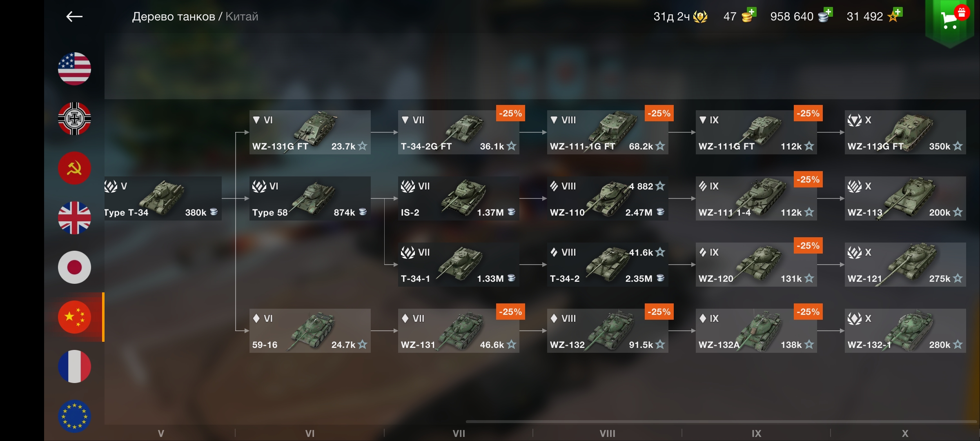Select the WZ-113 tier X tank
This screenshot has width=980, height=441.
click(x=905, y=198)
